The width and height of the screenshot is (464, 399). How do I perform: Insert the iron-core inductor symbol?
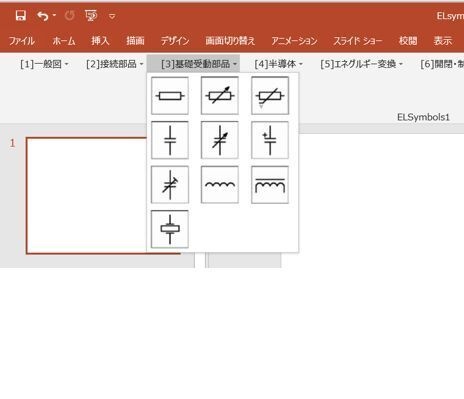point(270,185)
